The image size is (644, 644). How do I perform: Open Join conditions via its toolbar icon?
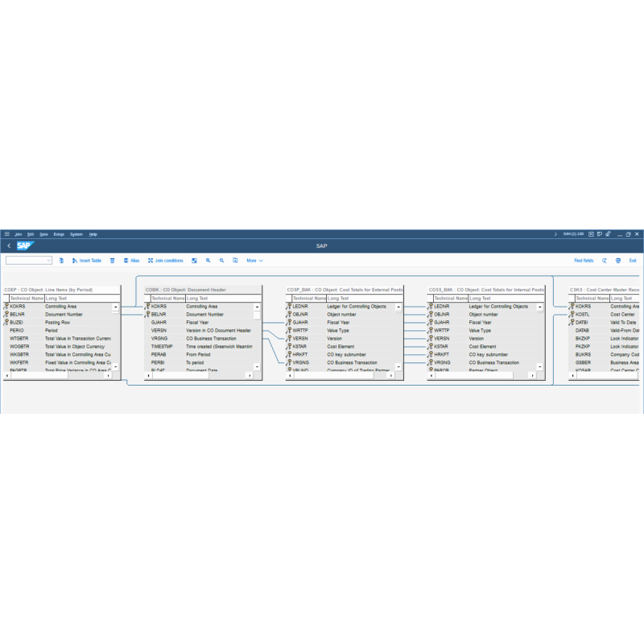[150, 260]
